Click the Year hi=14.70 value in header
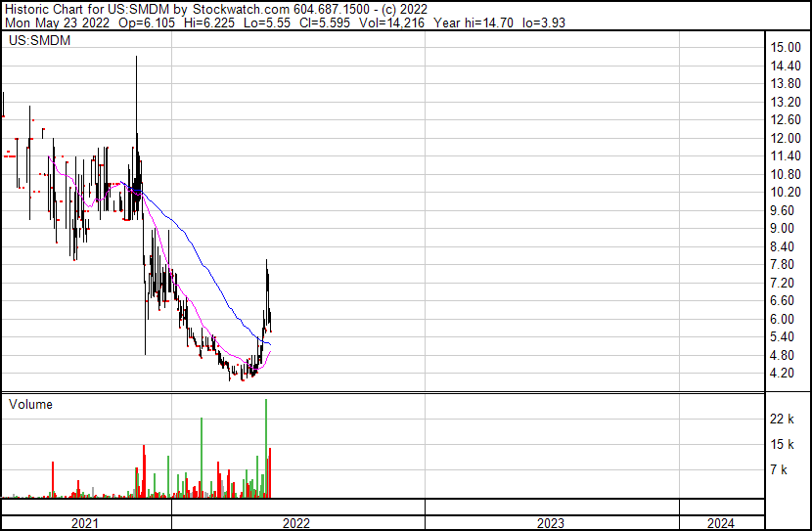The width and height of the screenshot is (812, 531). 474,22
